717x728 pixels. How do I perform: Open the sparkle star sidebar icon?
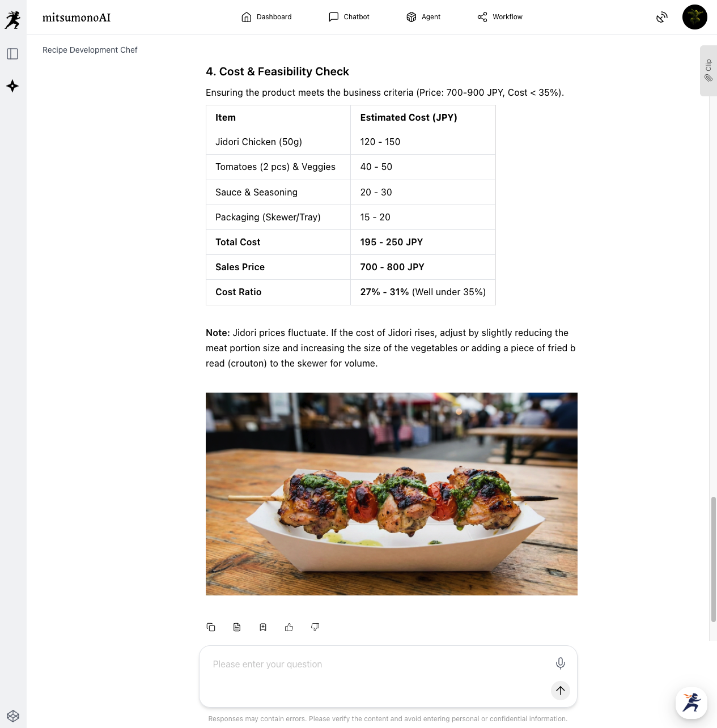[12, 86]
